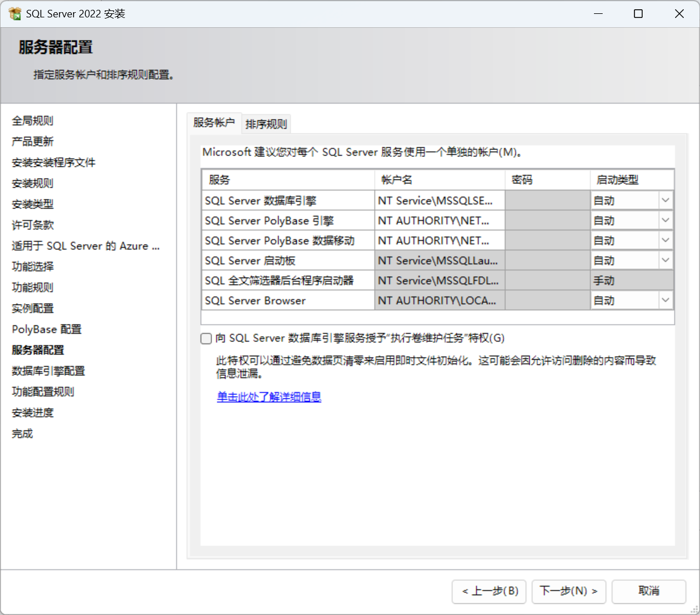Screen dimensions: 700x615
Task: Open startup type dropdown for SQL Server 数据库引擎
Action: coord(665,200)
